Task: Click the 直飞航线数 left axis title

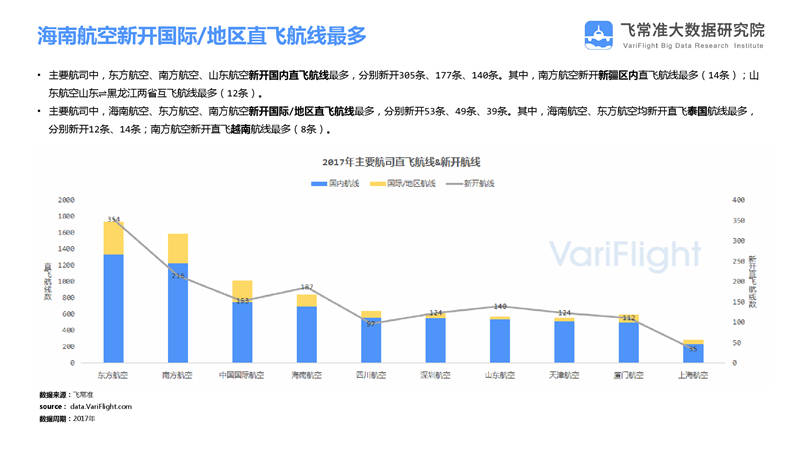Action: 48,282
